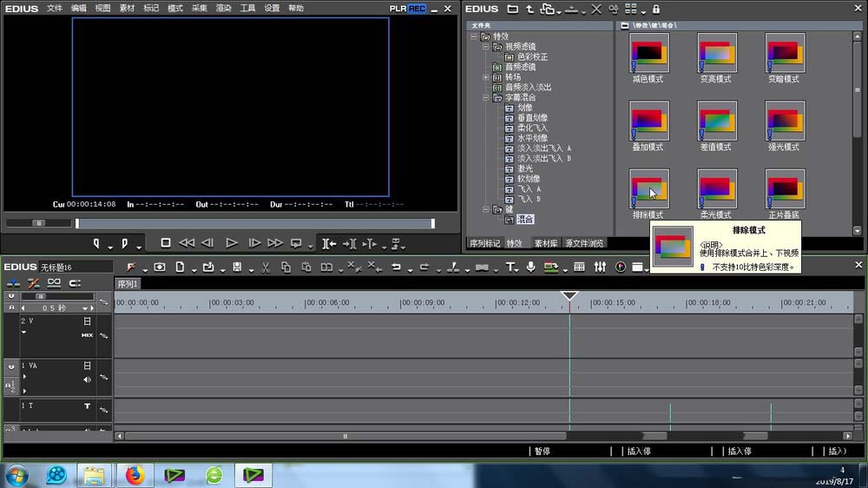The image size is (868, 488).
Task: Click the voice-over microphone icon
Action: click(530, 267)
